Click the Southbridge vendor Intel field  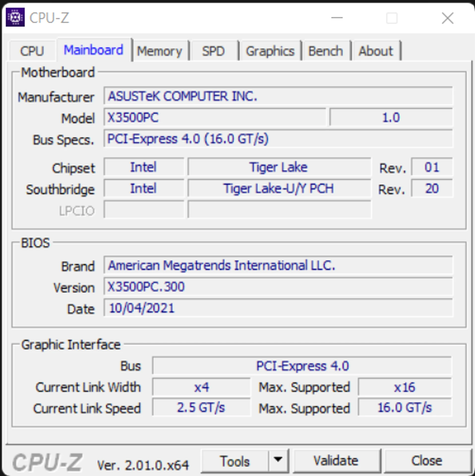(144, 188)
